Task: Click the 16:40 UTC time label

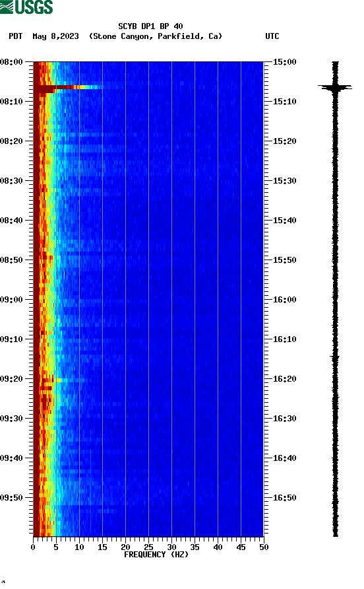Action: click(284, 458)
